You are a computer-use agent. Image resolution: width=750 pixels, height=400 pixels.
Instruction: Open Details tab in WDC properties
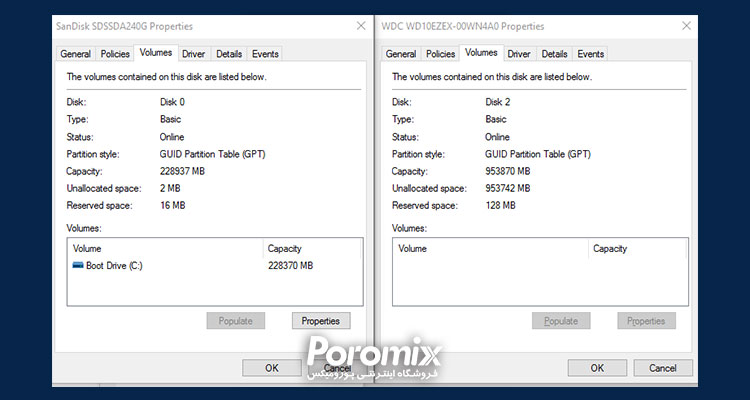coord(555,54)
